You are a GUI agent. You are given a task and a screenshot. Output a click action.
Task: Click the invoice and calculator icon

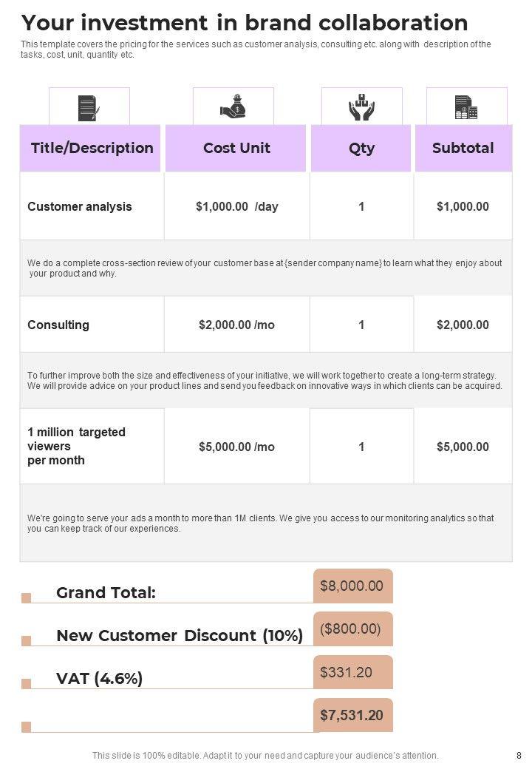pos(466,108)
